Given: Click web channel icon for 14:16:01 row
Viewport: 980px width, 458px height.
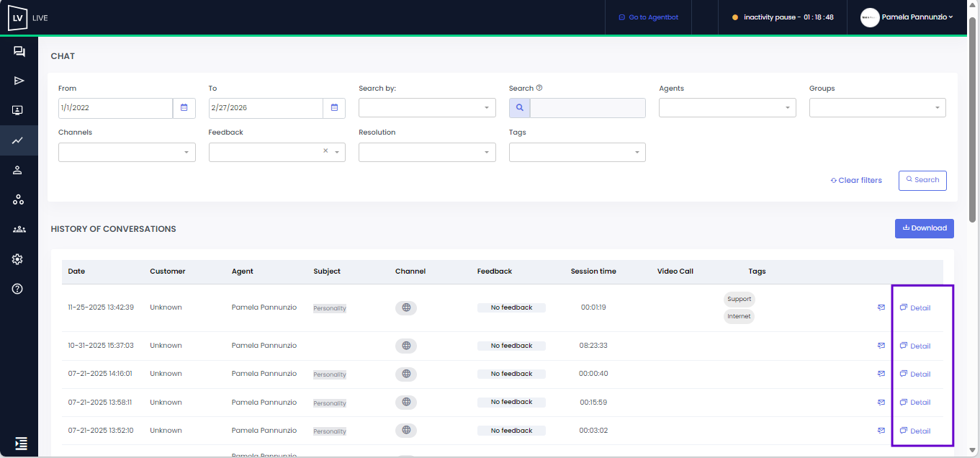Looking at the screenshot, I should pos(406,374).
